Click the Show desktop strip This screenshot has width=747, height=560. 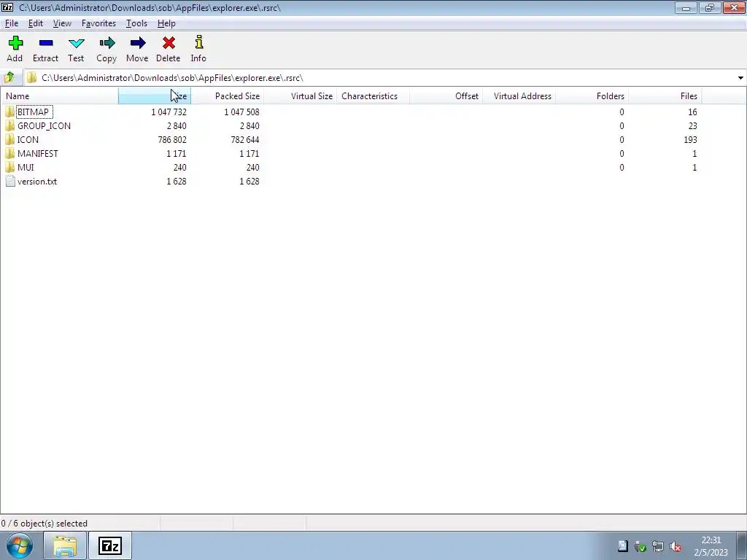[x=742, y=545]
